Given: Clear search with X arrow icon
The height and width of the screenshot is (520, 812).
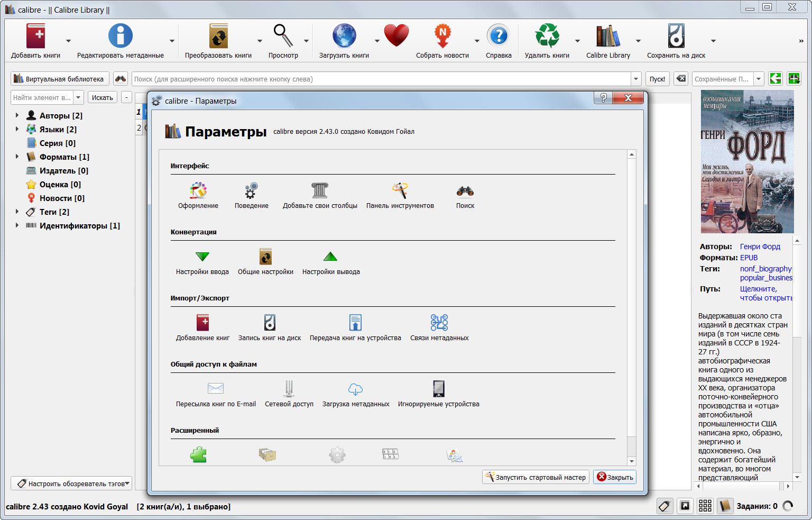Looking at the screenshot, I should click(x=681, y=79).
